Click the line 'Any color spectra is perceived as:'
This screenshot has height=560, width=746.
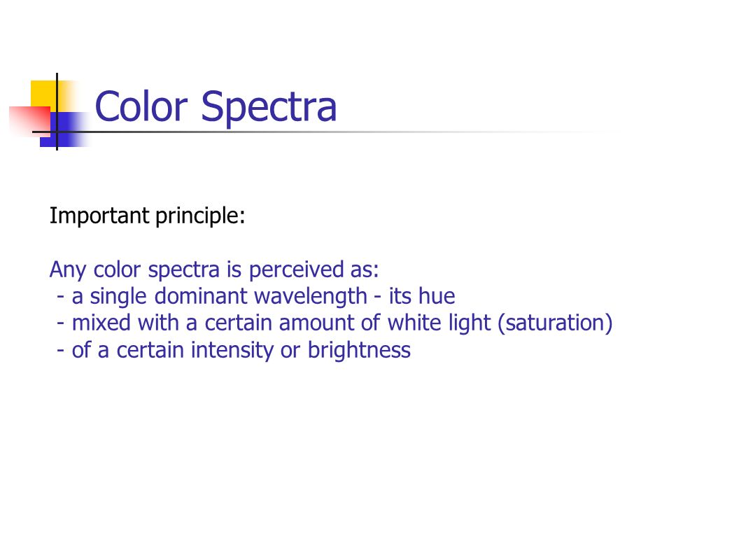[214, 269]
